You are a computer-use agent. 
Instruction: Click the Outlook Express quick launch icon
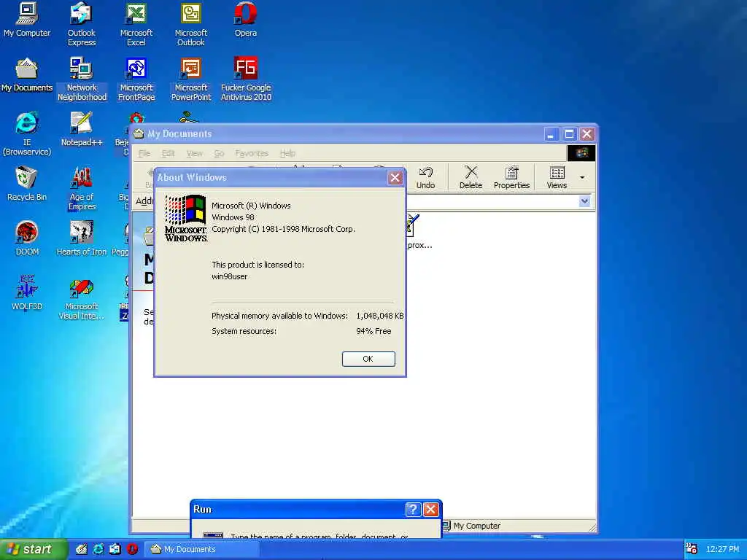(115, 549)
